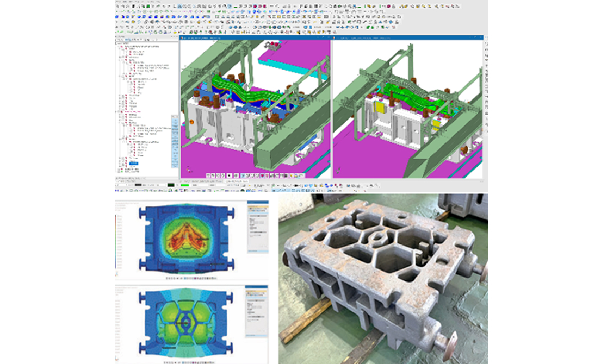Click the last icon in left viewport's bottom toolbar
The width and height of the screenshot is (607, 364).
click(299, 175)
